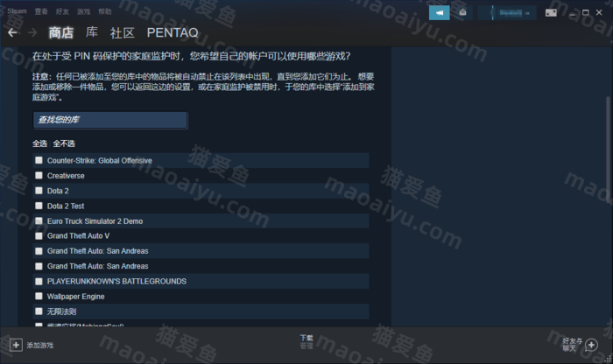Click the add game plus icon
Image resolution: width=613 pixels, height=364 pixels.
(16, 345)
